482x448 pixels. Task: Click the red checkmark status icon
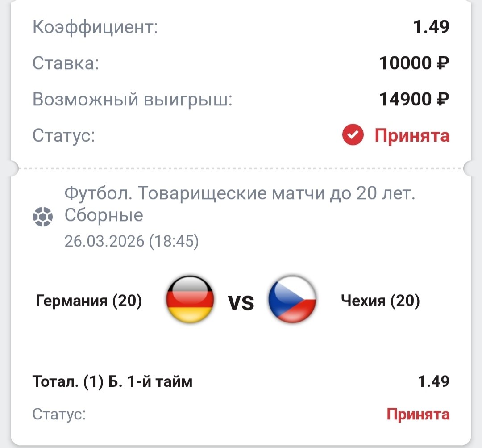tap(353, 135)
